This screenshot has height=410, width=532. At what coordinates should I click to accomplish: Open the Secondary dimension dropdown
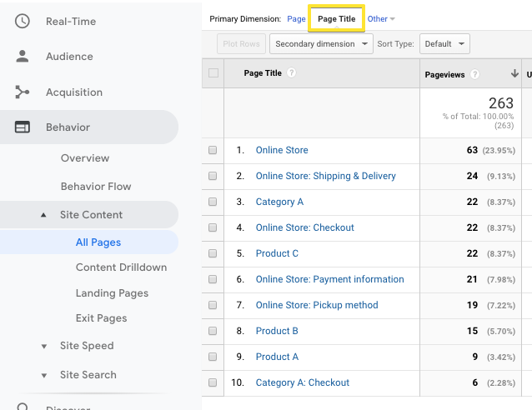coord(320,44)
